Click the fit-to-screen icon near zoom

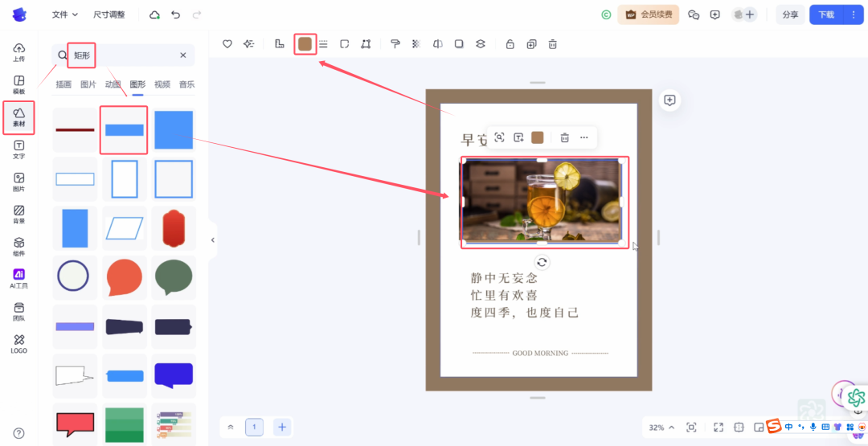coord(691,428)
